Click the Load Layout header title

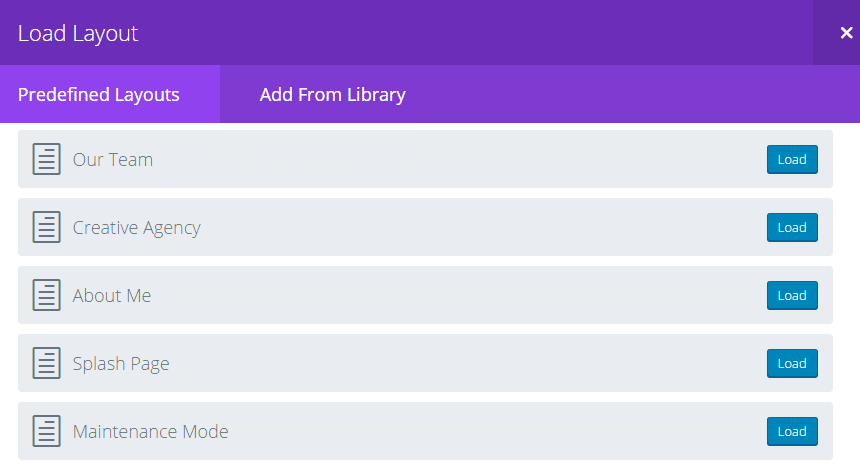point(78,34)
